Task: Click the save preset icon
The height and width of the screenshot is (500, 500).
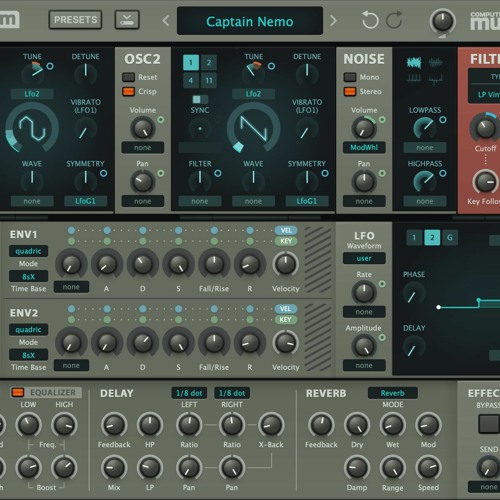Action: pyautogui.click(x=127, y=20)
